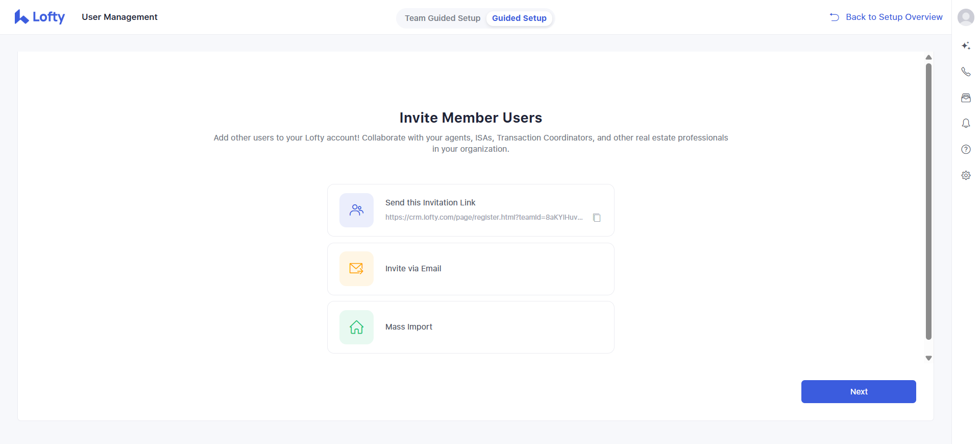Click the envelope icon for email invite
This screenshot has width=980, height=444.
pos(356,269)
